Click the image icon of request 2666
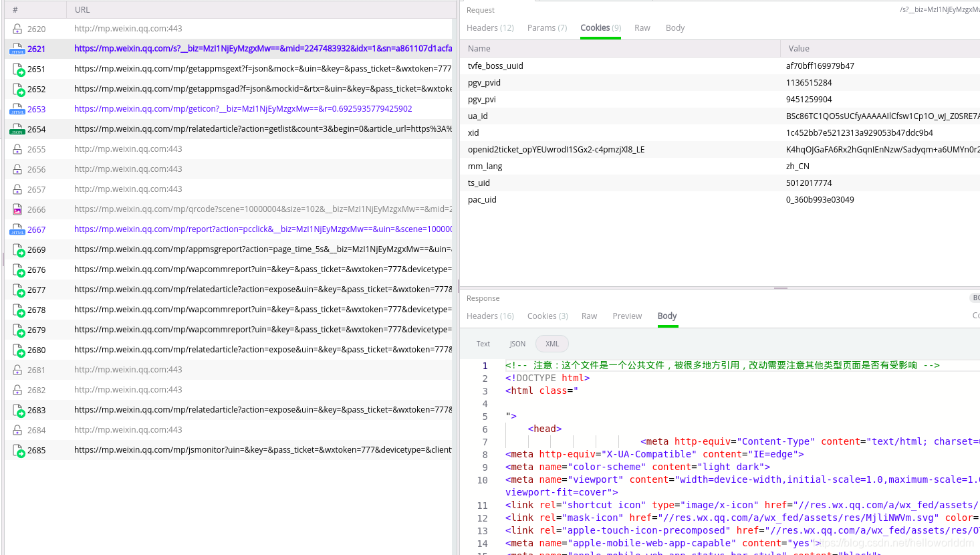 coord(17,209)
